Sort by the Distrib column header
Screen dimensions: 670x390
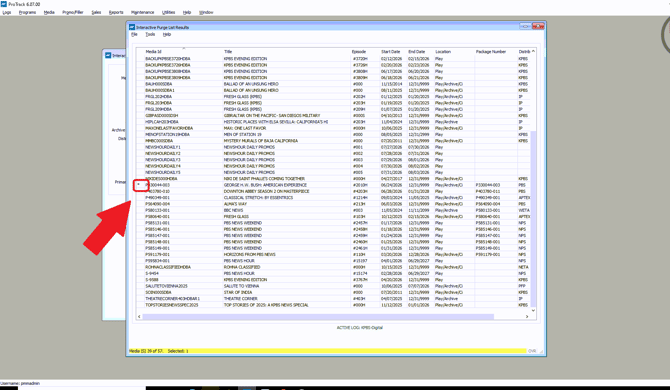(524, 51)
